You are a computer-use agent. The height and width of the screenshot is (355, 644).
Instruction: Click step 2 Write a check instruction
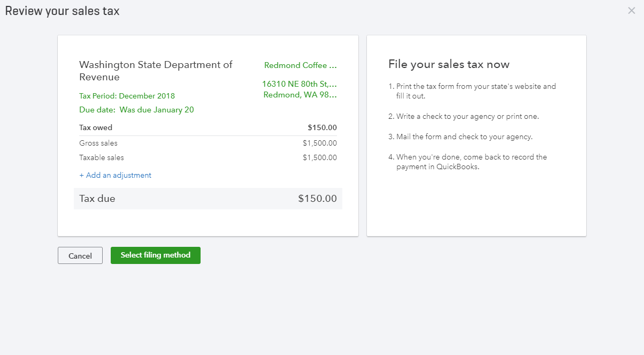point(467,116)
